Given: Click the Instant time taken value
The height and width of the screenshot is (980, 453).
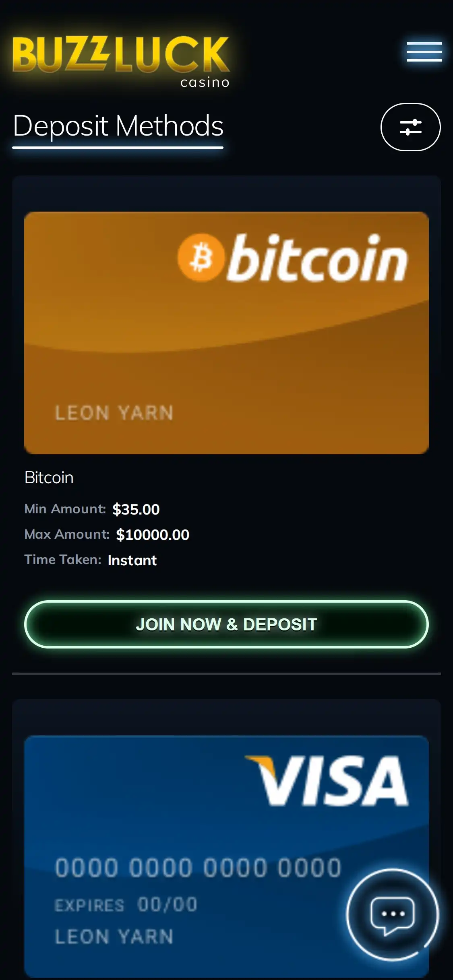Looking at the screenshot, I should click(x=132, y=560).
